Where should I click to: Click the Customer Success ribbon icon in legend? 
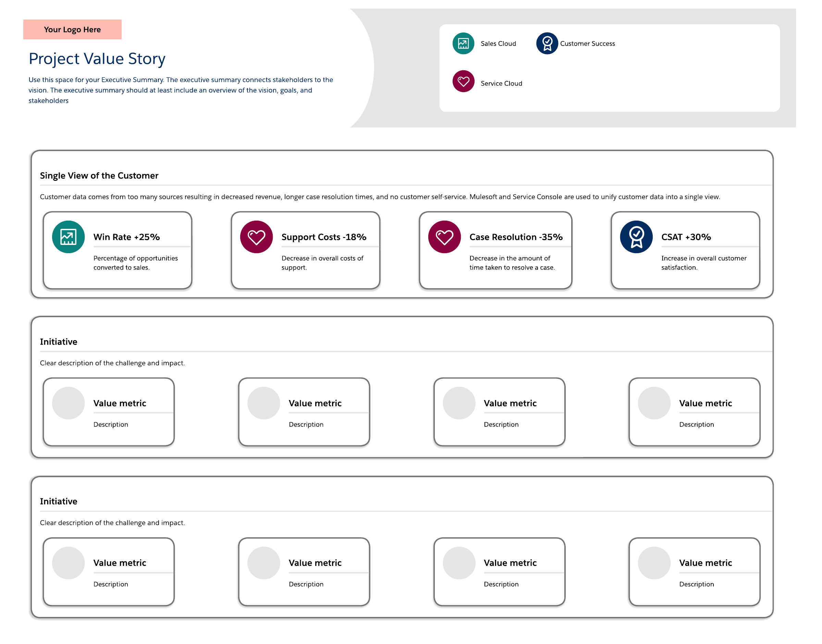coord(547,44)
